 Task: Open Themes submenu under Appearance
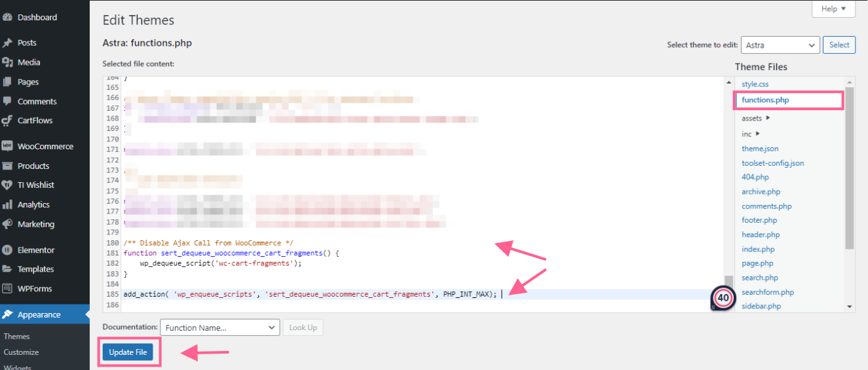[17, 337]
